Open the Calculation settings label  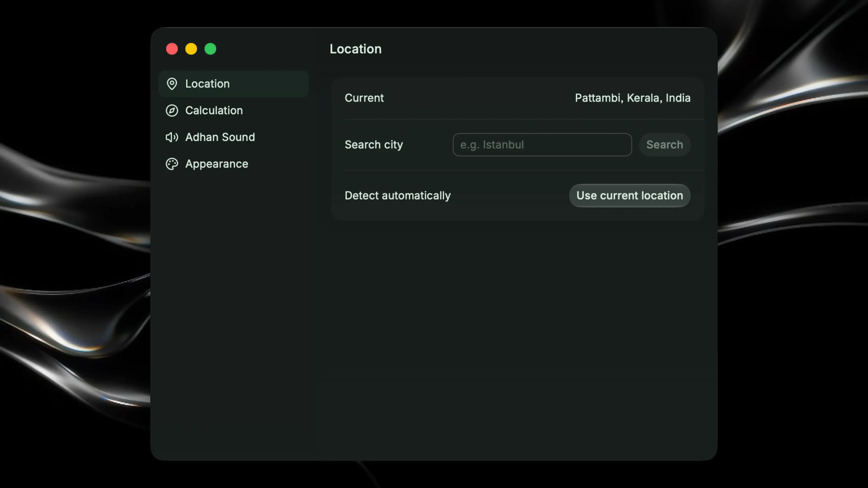[214, 110]
